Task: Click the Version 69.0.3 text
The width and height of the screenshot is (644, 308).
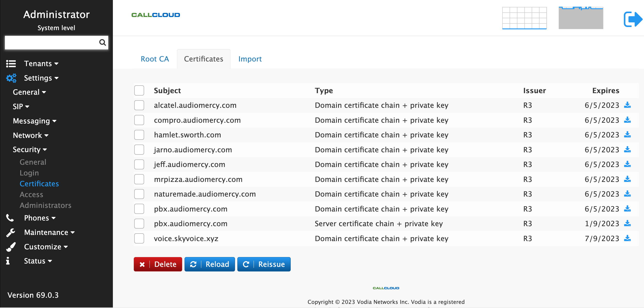Action: 33,295
